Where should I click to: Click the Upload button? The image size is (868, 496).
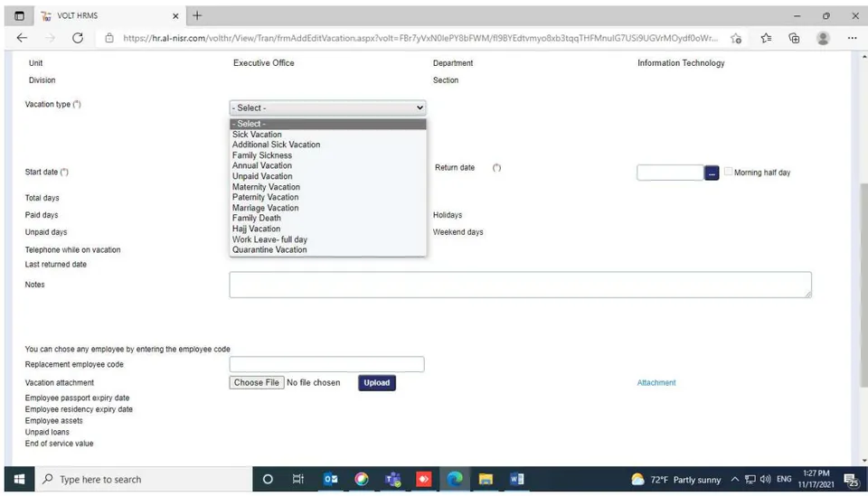pos(376,383)
